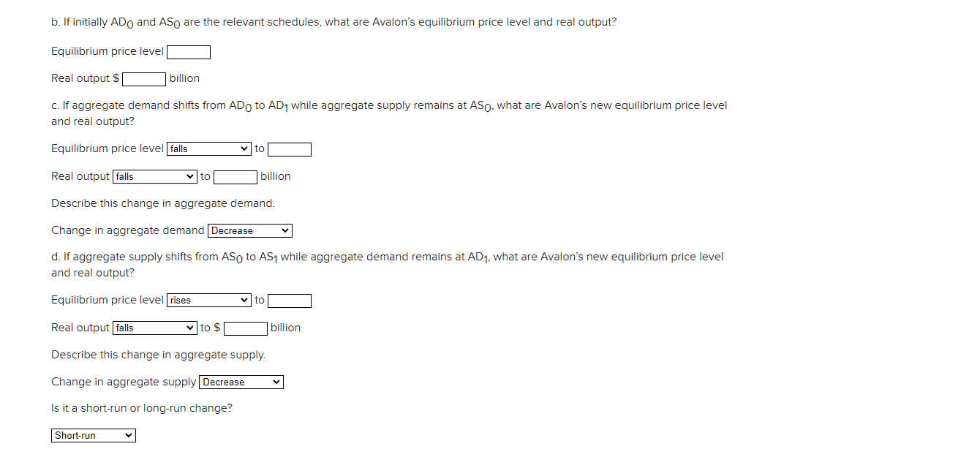Click the price level answer box in part d

pos(290,300)
